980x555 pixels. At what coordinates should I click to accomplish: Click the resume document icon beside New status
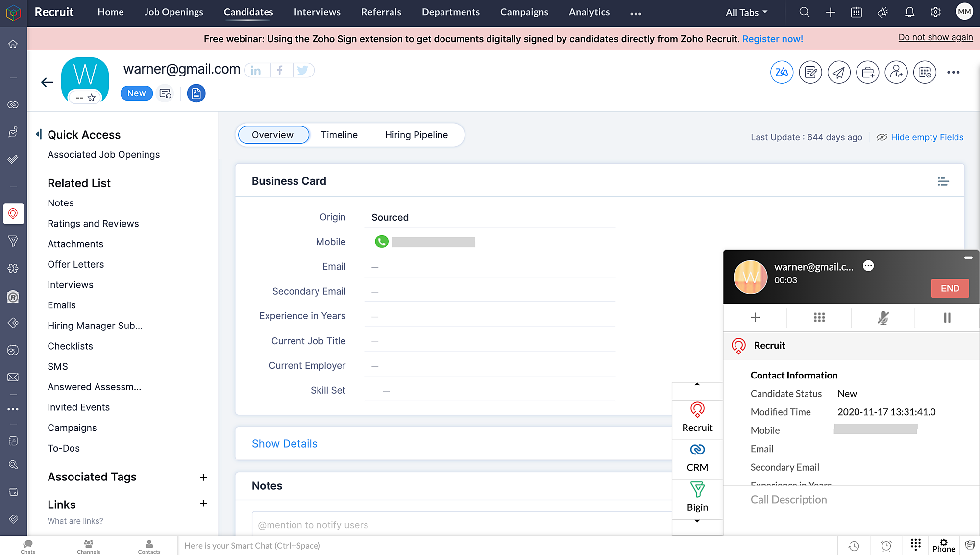[196, 93]
